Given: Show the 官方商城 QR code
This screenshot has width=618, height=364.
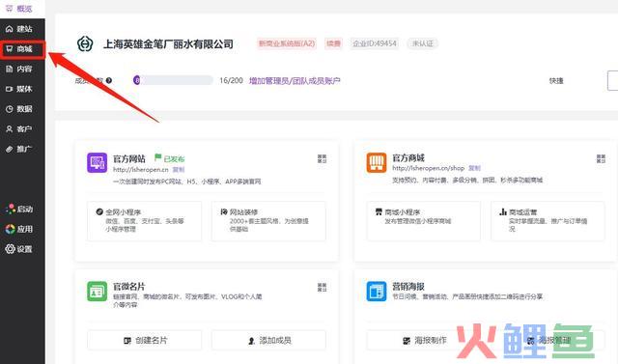Looking at the screenshot, I should (x=601, y=158).
